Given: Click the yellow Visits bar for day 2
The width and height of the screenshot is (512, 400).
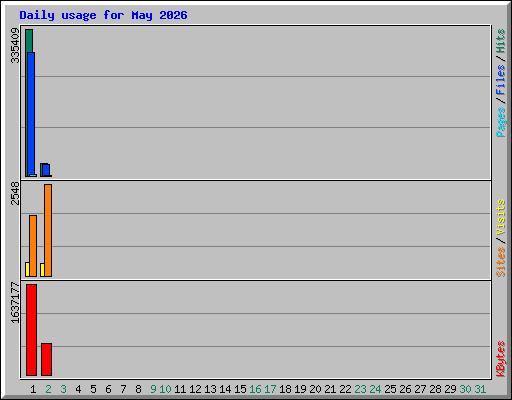Looking at the screenshot, I should point(42,270).
